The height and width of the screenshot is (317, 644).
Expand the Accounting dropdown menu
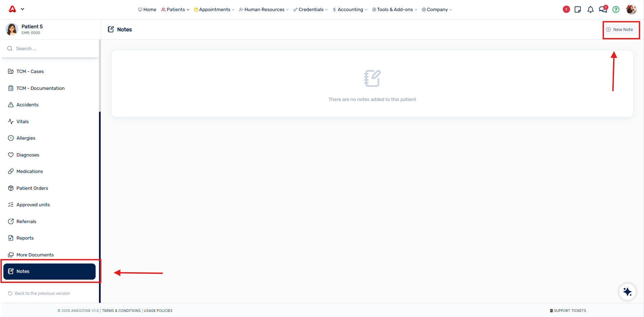pyautogui.click(x=350, y=9)
